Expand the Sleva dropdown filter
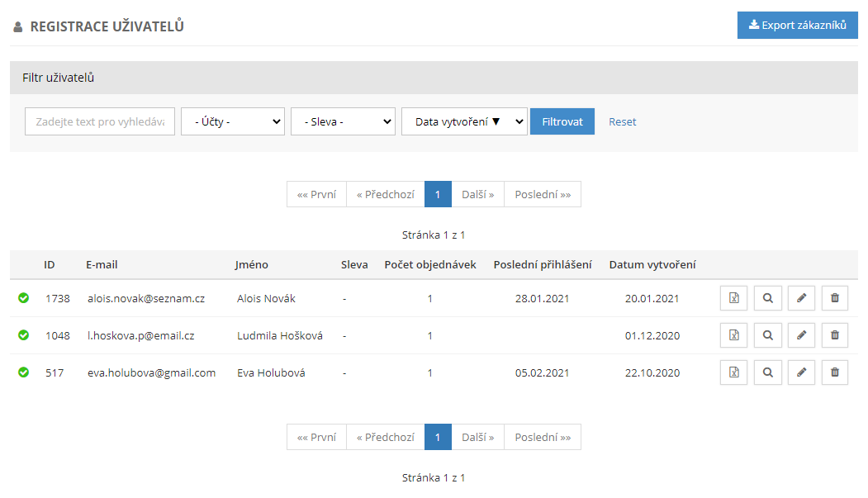Screen dimensions: 868x498 click(343, 121)
